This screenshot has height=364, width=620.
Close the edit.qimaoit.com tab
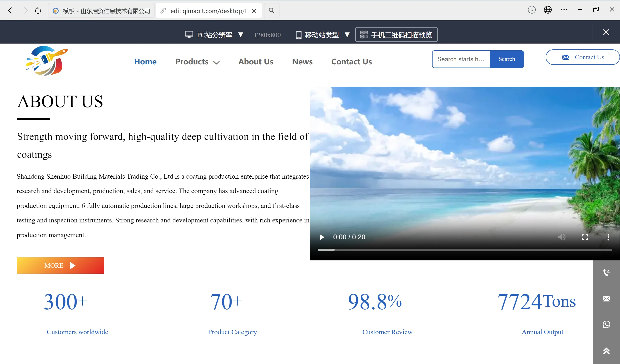pyautogui.click(x=254, y=11)
